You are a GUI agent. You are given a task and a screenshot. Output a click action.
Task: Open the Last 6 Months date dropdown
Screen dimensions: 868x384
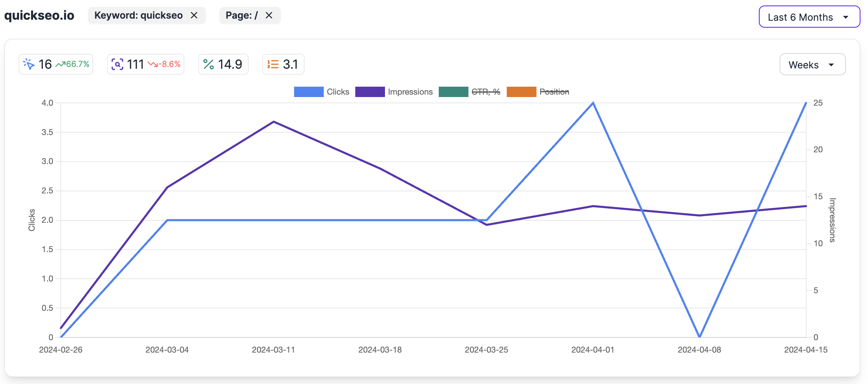[809, 17]
